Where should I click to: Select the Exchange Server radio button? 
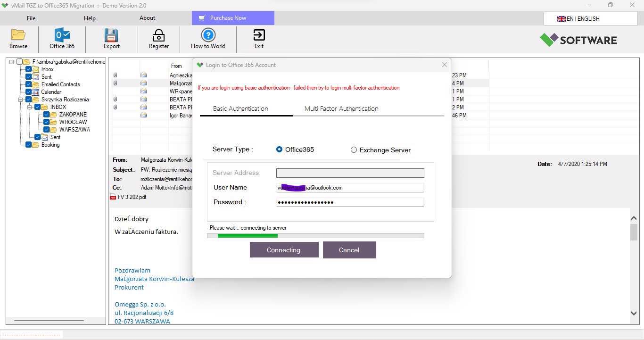[x=354, y=150]
